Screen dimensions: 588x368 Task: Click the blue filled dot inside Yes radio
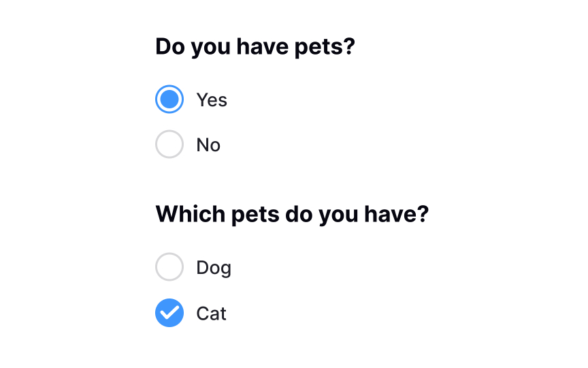[x=169, y=99]
